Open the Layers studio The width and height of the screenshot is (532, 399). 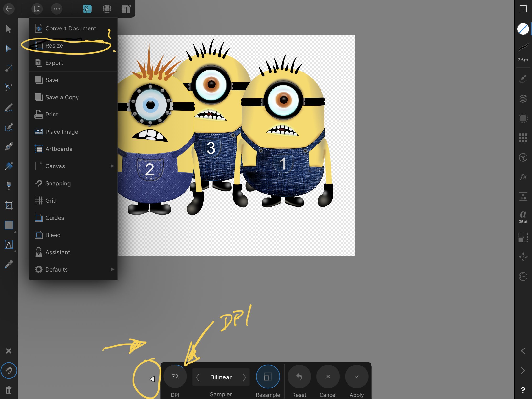[523, 98]
